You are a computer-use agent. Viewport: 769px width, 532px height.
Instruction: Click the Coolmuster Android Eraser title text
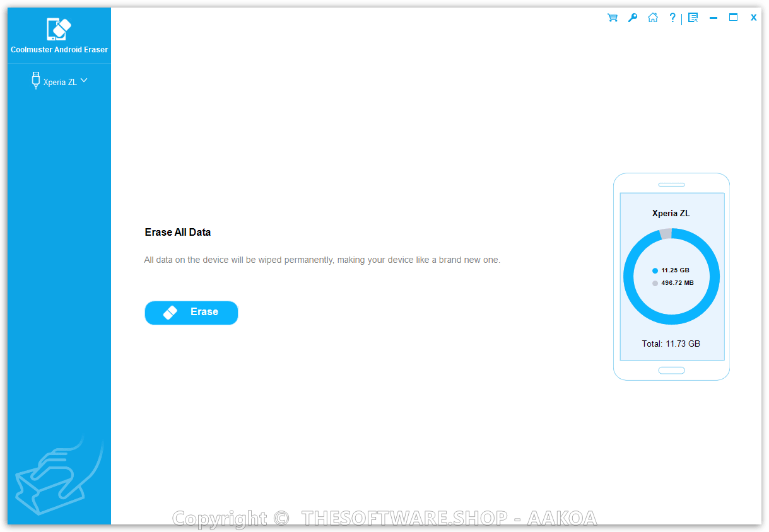[x=59, y=49]
